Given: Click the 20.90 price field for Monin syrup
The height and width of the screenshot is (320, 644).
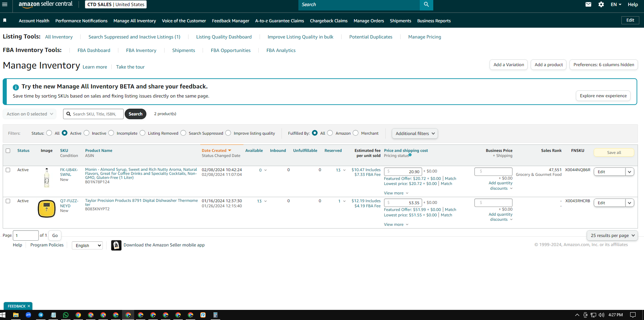Looking at the screenshot, I should pyautogui.click(x=403, y=171).
